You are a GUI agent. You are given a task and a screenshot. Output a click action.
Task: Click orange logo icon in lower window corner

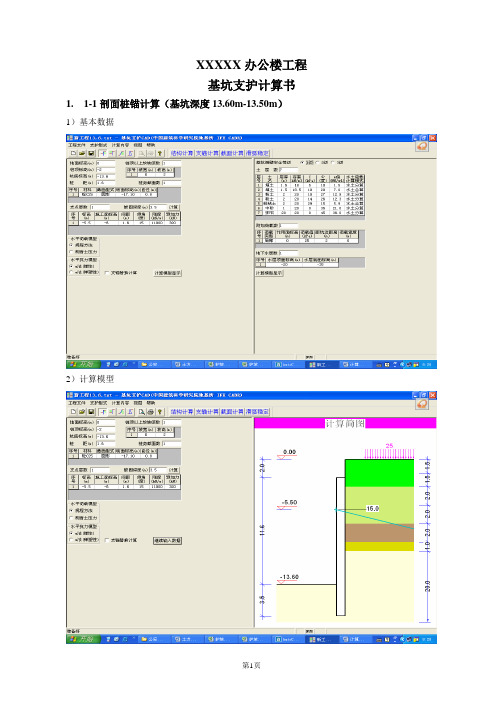click(422, 404)
